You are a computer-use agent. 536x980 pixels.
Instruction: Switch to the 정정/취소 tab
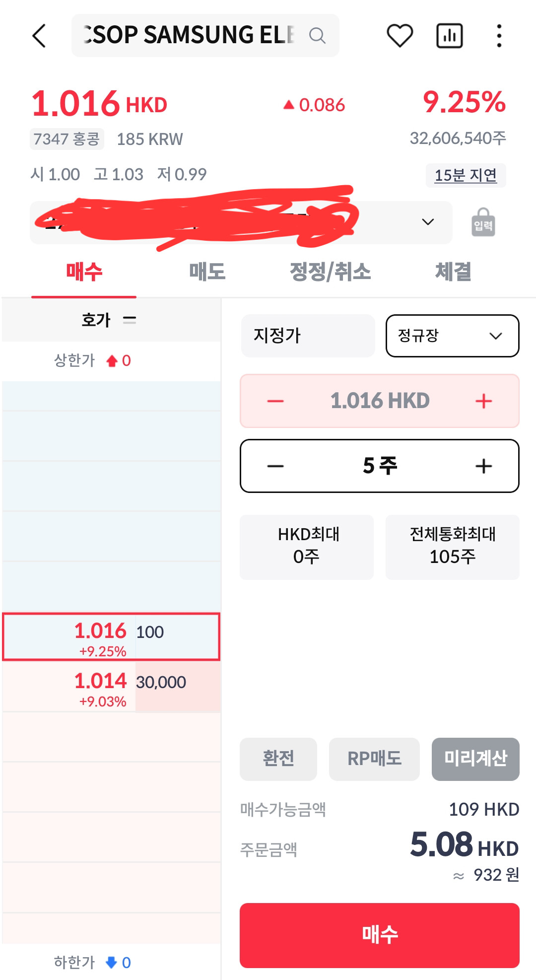click(330, 272)
